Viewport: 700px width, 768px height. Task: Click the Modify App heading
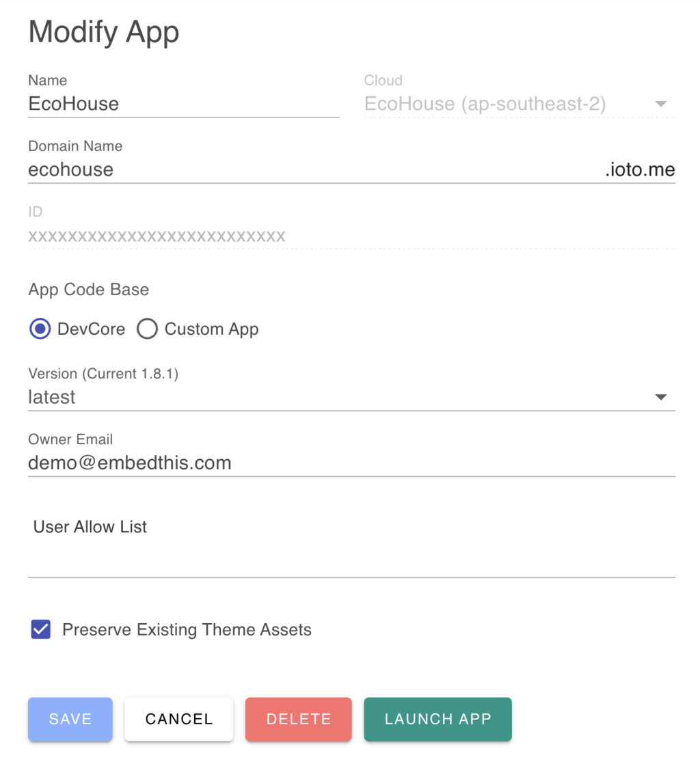click(104, 32)
